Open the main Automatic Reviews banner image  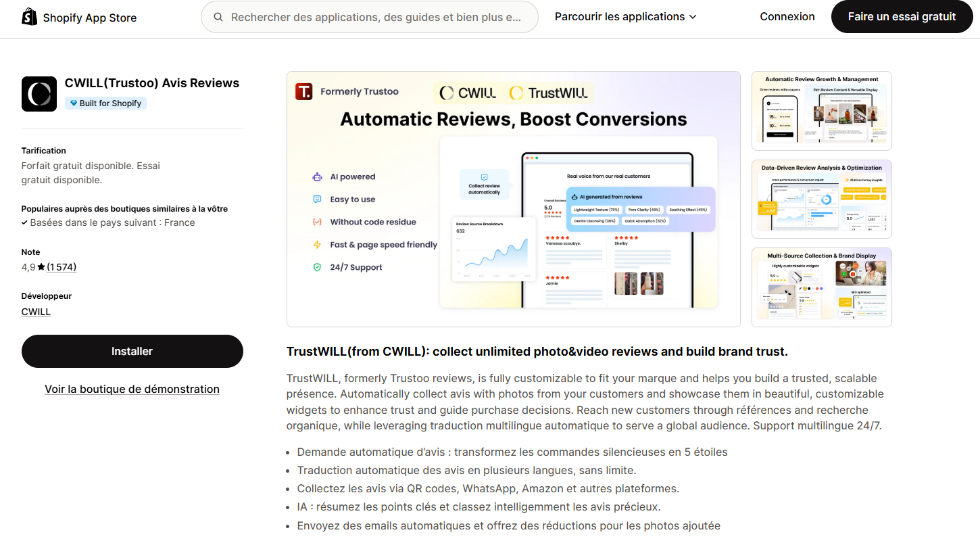pos(514,199)
